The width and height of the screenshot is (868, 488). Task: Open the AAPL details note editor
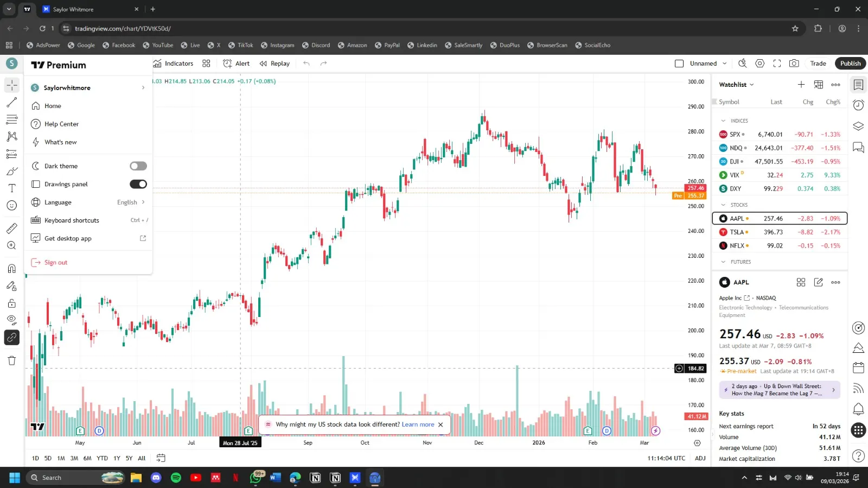[x=819, y=282]
